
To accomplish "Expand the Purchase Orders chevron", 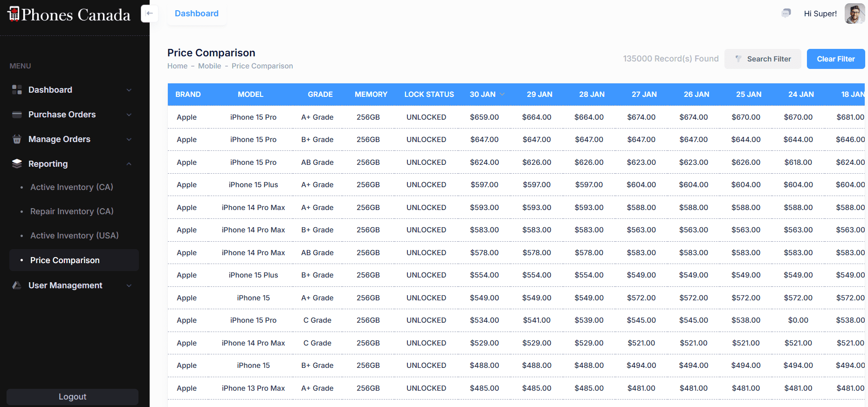I will point(129,115).
